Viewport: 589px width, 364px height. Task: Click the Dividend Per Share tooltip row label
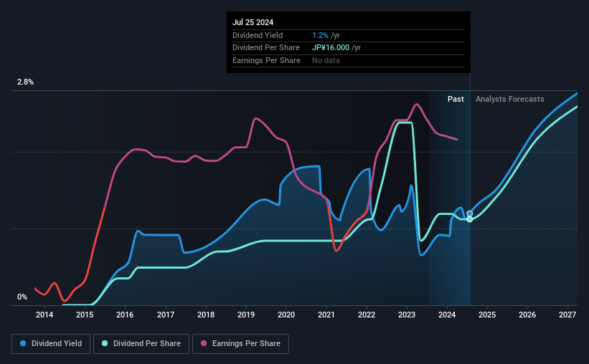(x=266, y=48)
